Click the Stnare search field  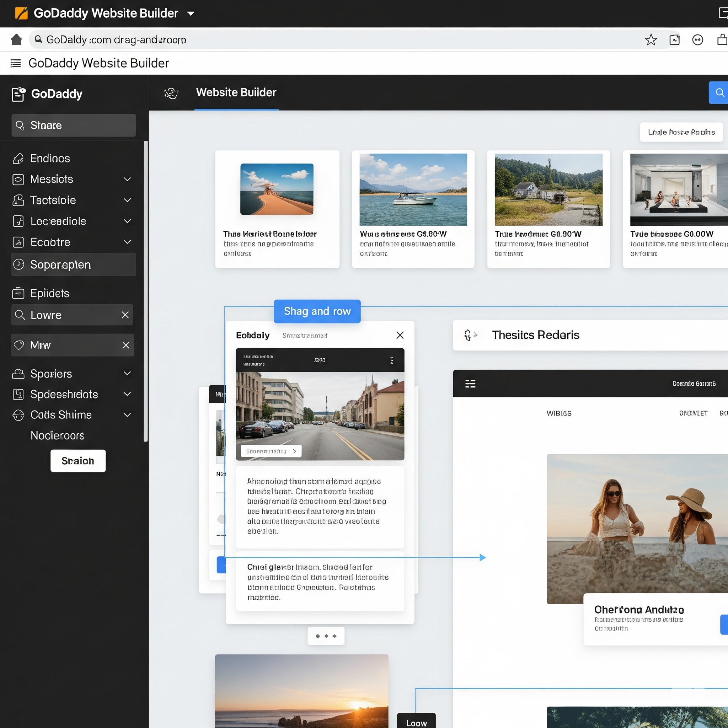click(x=74, y=125)
